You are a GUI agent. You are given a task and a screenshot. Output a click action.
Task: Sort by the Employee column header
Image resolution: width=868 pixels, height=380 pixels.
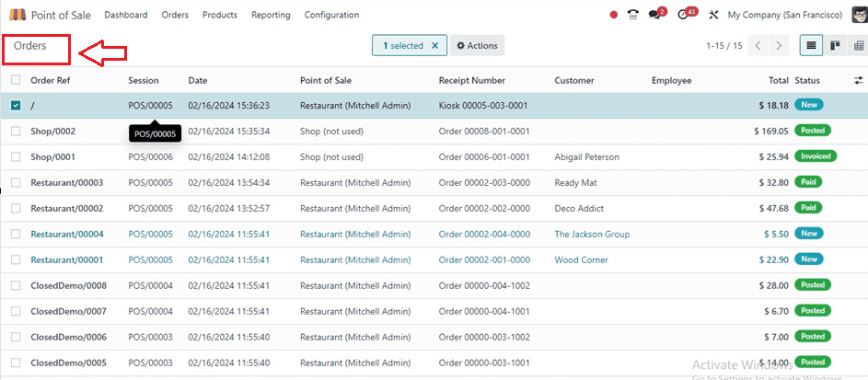672,81
